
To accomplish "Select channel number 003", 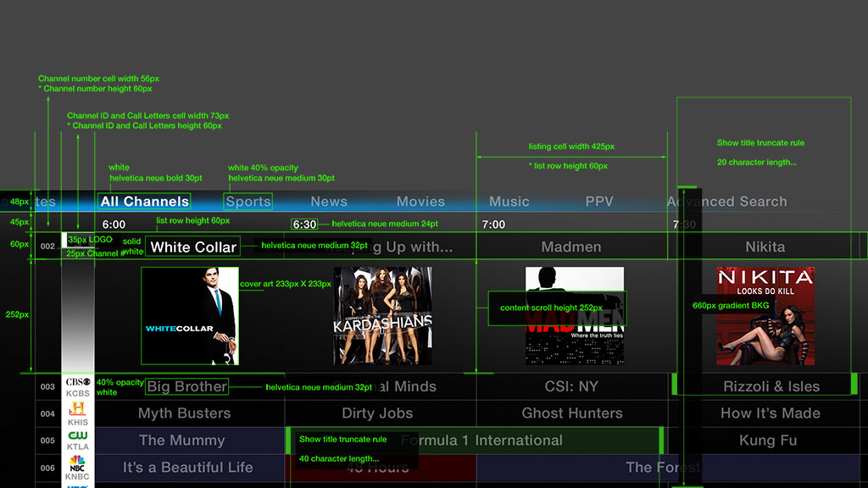I will tap(47, 386).
